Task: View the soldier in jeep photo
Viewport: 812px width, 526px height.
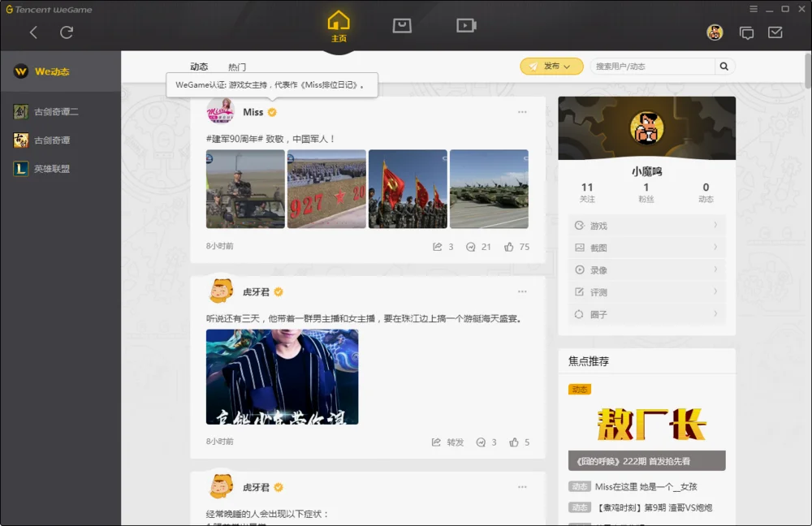Action: coord(245,189)
